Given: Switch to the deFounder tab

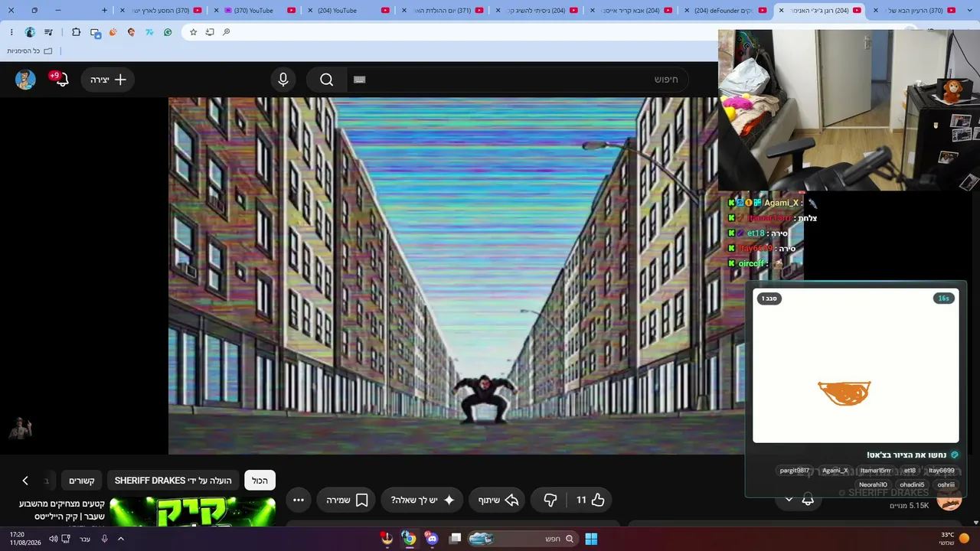Looking at the screenshot, I should pos(725,10).
